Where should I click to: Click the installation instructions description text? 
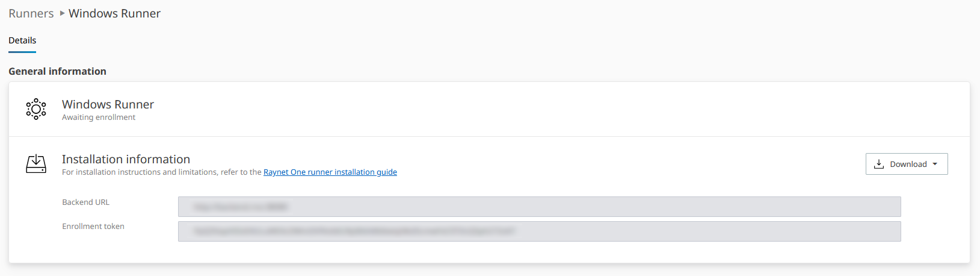point(162,172)
